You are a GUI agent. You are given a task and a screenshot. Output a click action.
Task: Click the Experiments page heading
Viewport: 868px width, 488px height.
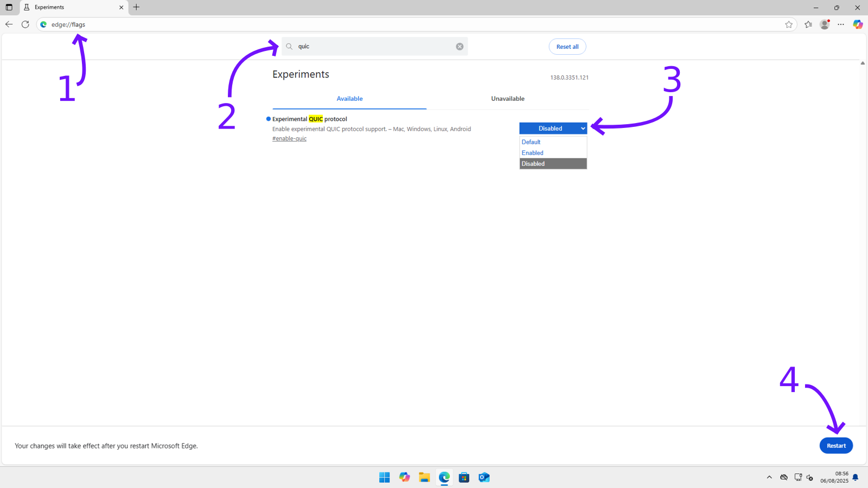pos(301,74)
